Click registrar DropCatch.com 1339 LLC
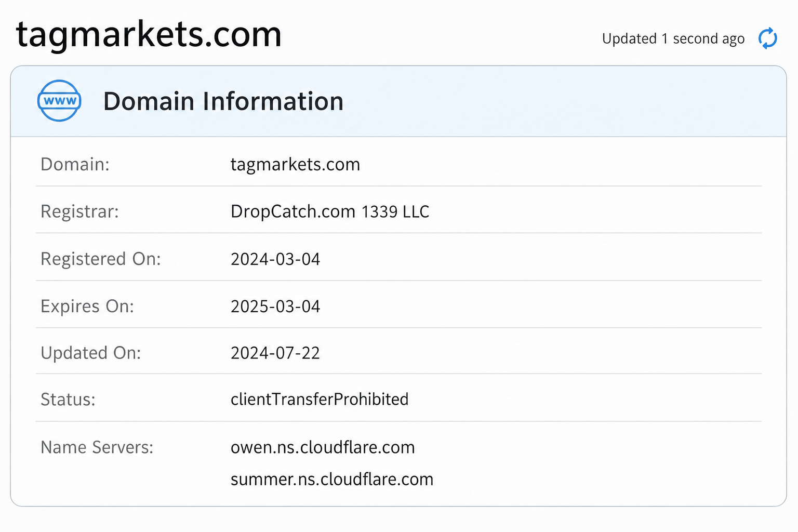 [330, 211]
